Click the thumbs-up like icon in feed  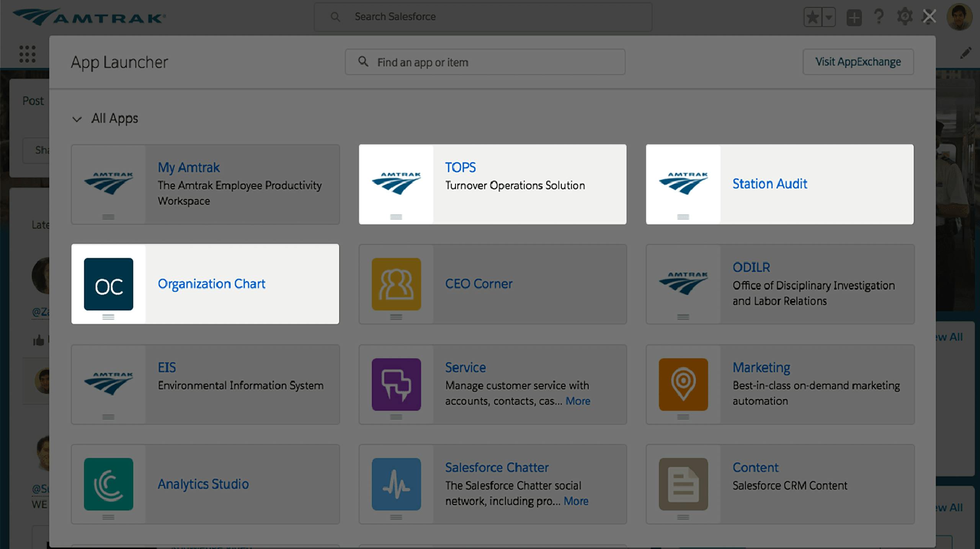point(39,340)
